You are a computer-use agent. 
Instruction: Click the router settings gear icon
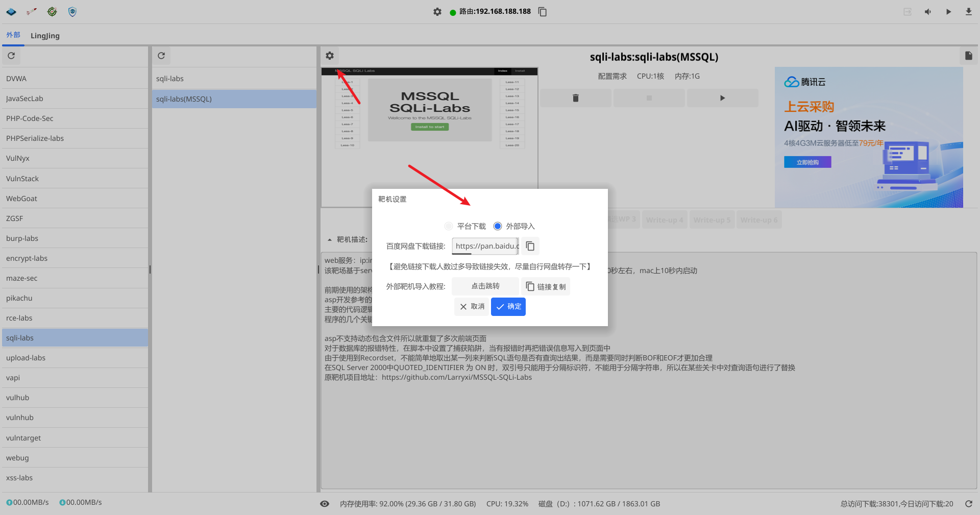coord(437,12)
